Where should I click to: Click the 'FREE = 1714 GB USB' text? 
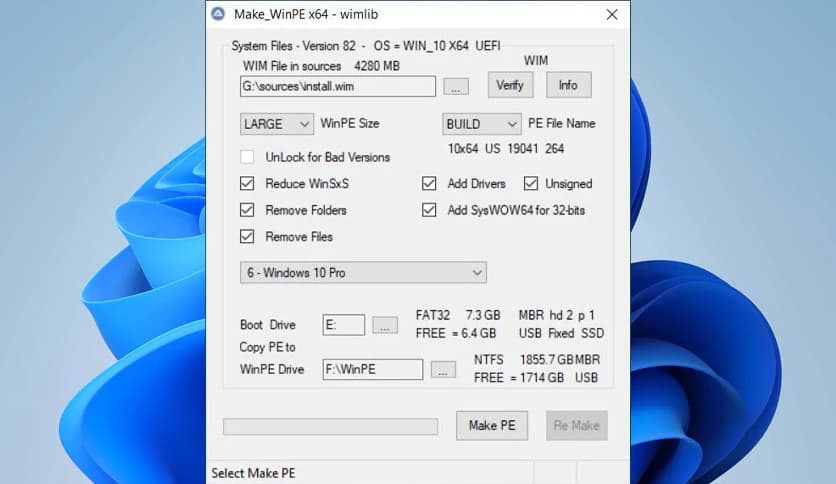pyautogui.click(x=536, y=377)
